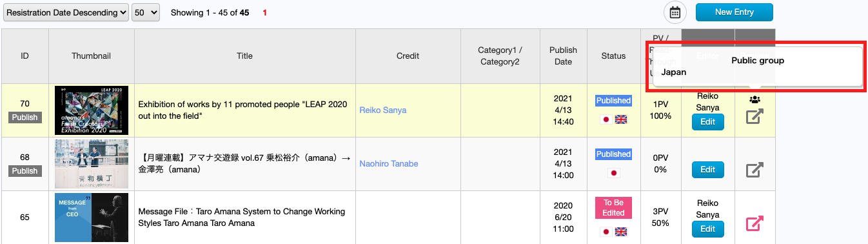Image resolution: width=868 pixels, height=244 pixels.
Task: Click the UK flag for entry 65
Action: (x=621, y=232)
